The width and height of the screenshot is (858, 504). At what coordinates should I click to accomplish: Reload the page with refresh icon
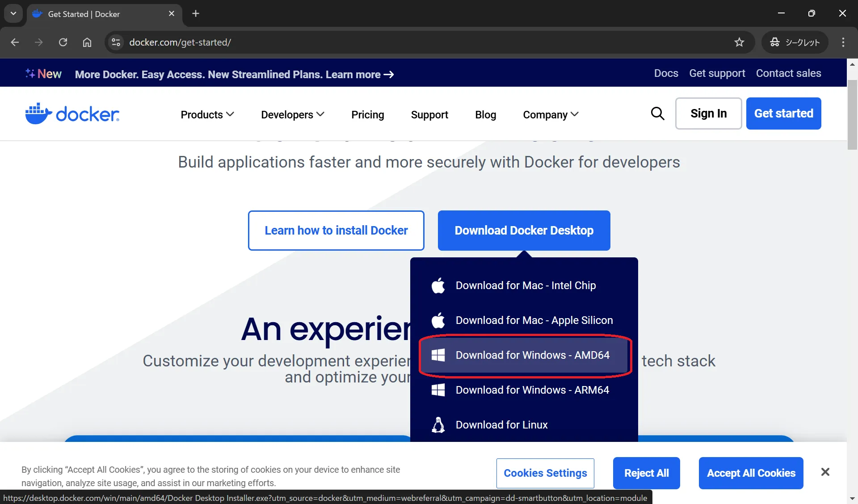(63, 42)
